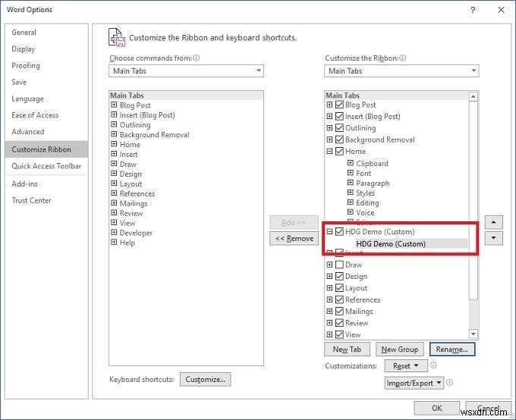This screenshot has width=516, height=420.
Task: Click scrollbar up arrow in right list
Action: [x=473, y=97]
